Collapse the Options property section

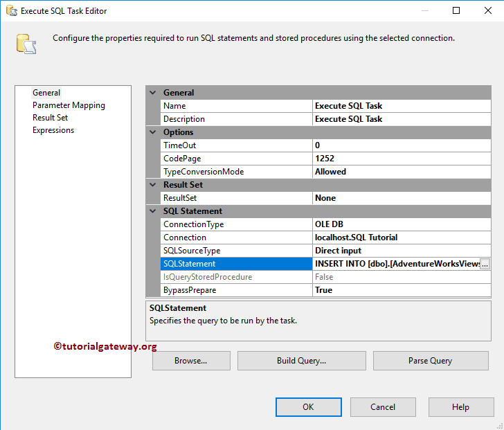(x=153, y=132)
